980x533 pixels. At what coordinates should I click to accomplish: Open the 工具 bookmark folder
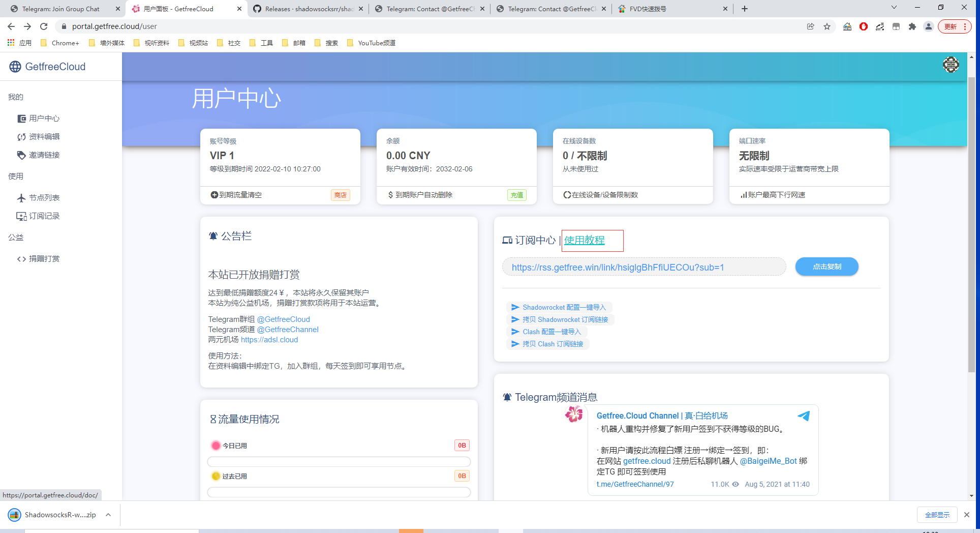(x=261, y=43)
